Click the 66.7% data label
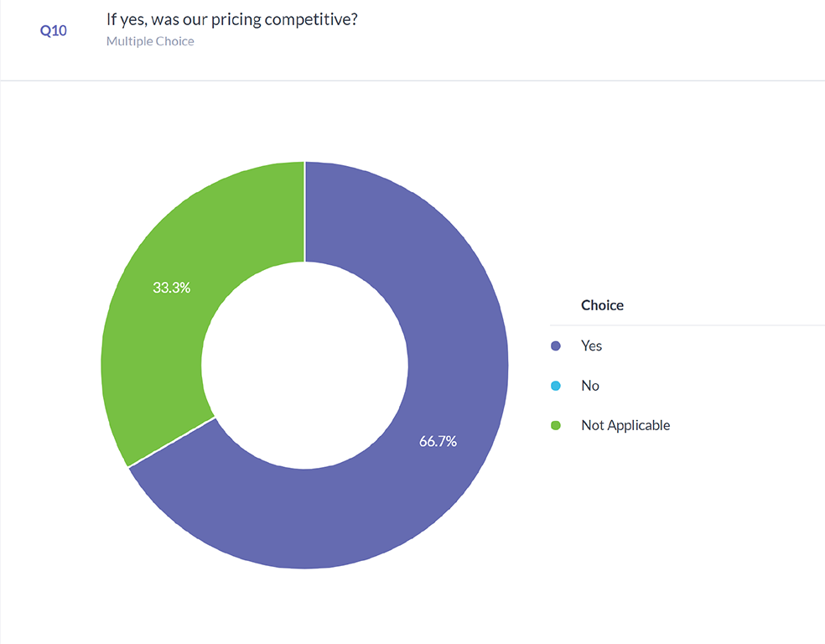 tap(438, 441)
